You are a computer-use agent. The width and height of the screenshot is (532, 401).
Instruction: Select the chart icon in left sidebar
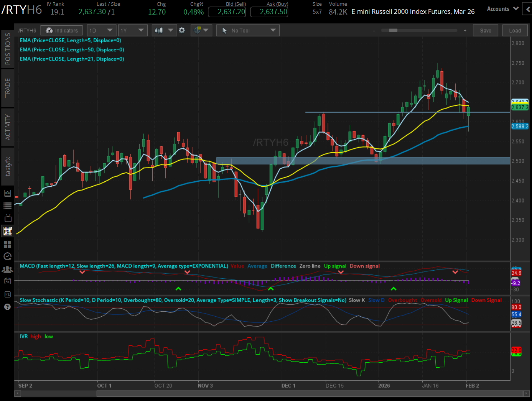coord(7,231)
